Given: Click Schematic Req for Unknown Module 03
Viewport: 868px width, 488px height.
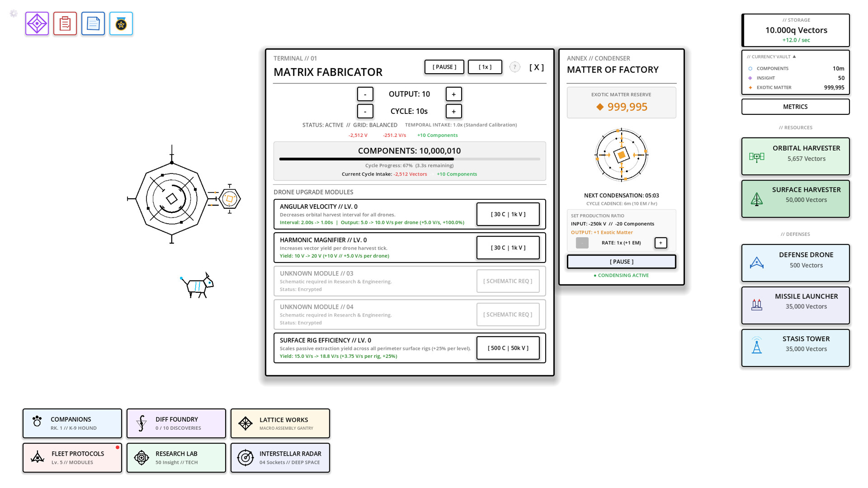Looking at the screenshot, I should (x=508, y=281).
